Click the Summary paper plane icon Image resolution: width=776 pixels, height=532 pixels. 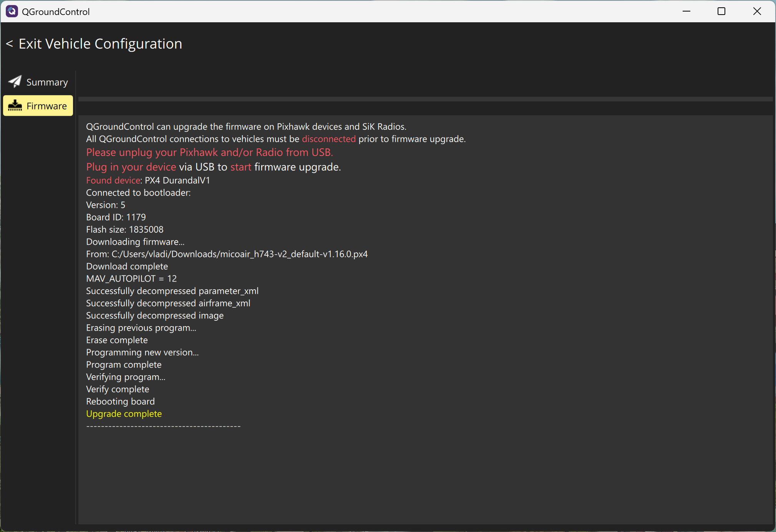coord(15,81)
